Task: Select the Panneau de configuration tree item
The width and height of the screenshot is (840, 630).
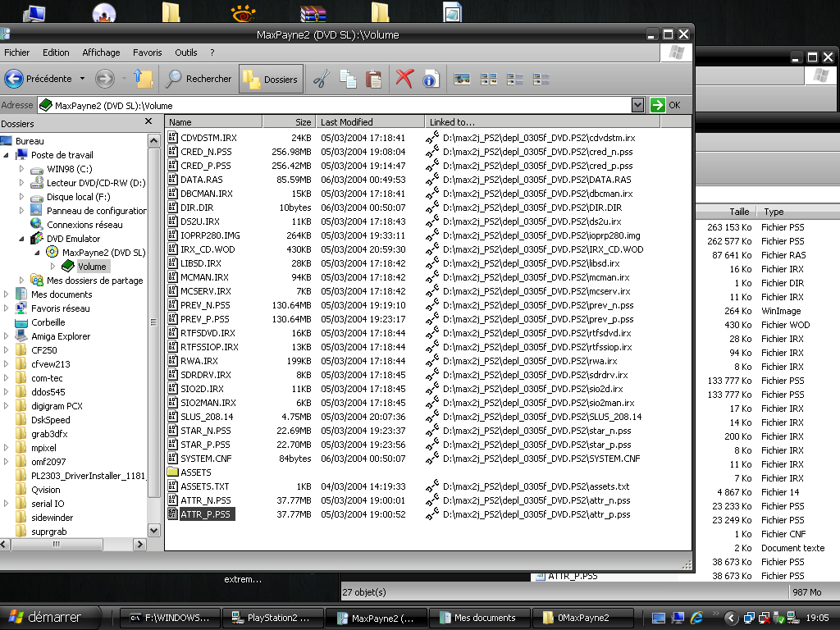Action: click(97, 211)
